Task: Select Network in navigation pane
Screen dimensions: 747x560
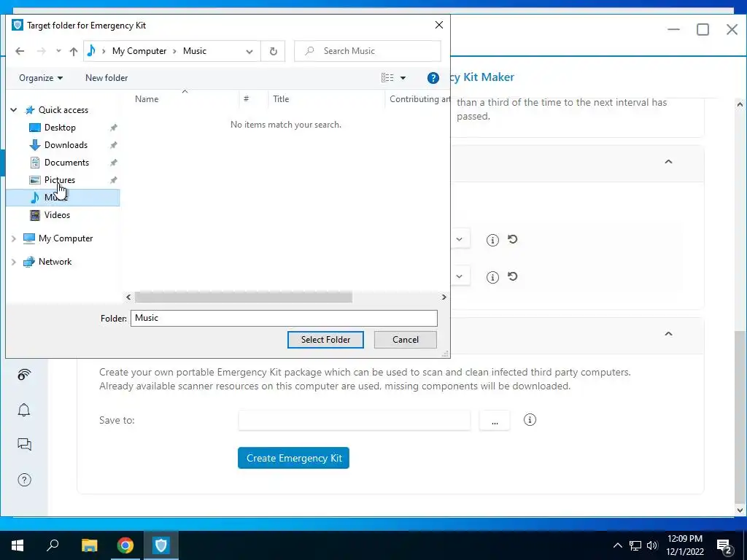Action: pos(55,262)
